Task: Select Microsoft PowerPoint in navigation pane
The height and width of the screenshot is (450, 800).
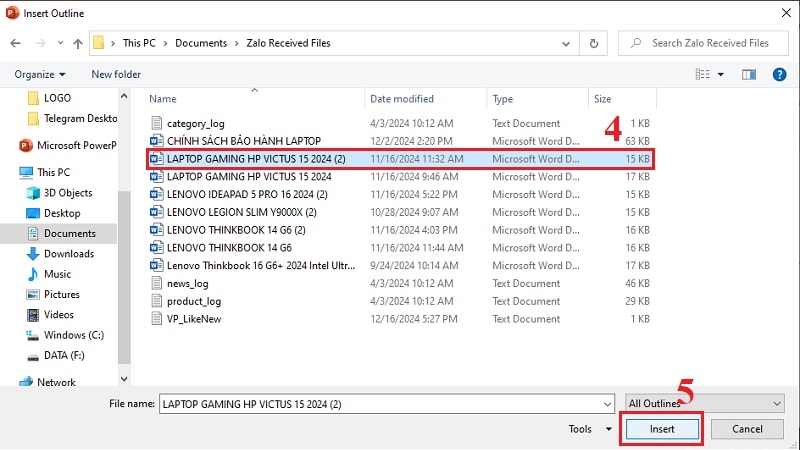Action: tap(77, 145)
